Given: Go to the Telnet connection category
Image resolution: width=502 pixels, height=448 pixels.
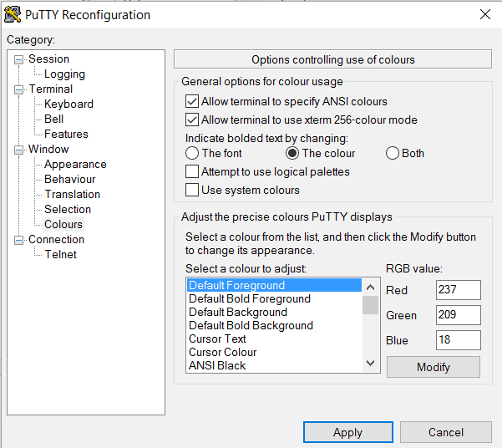Looking at the screenshot, I should tap(60, 254).
